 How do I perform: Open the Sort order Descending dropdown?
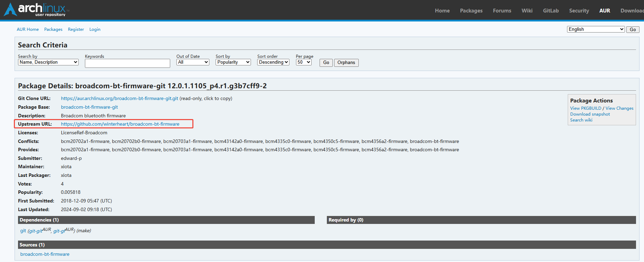(x=273, y=62)
